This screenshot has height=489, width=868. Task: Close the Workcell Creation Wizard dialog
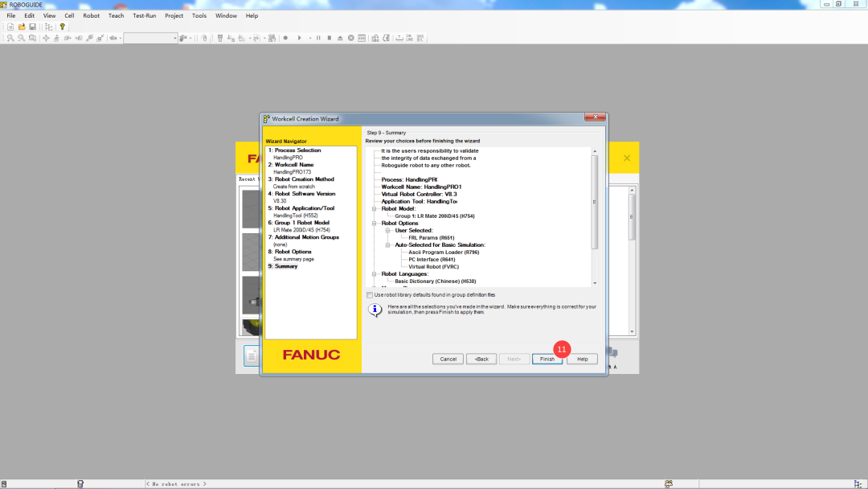(x=595, y=117)
